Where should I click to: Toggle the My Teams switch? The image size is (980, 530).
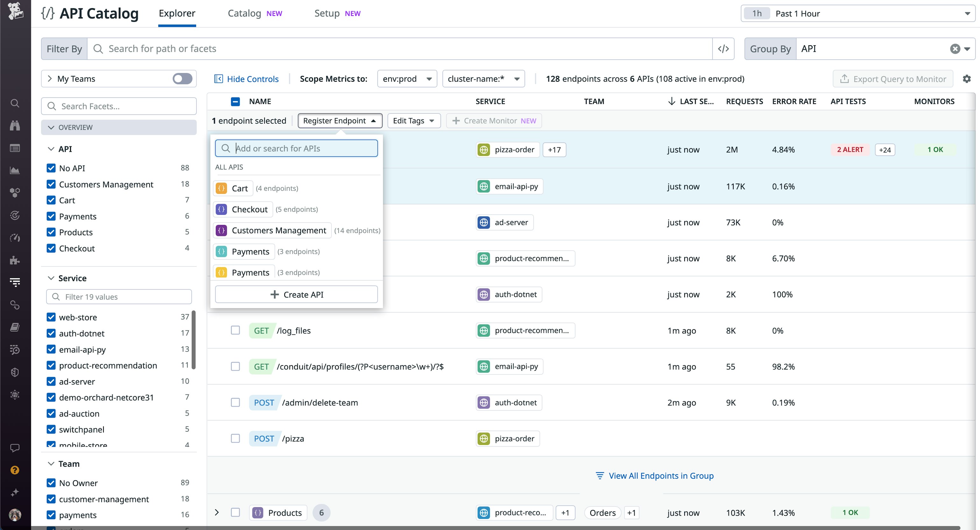click(x=182, y=78)
